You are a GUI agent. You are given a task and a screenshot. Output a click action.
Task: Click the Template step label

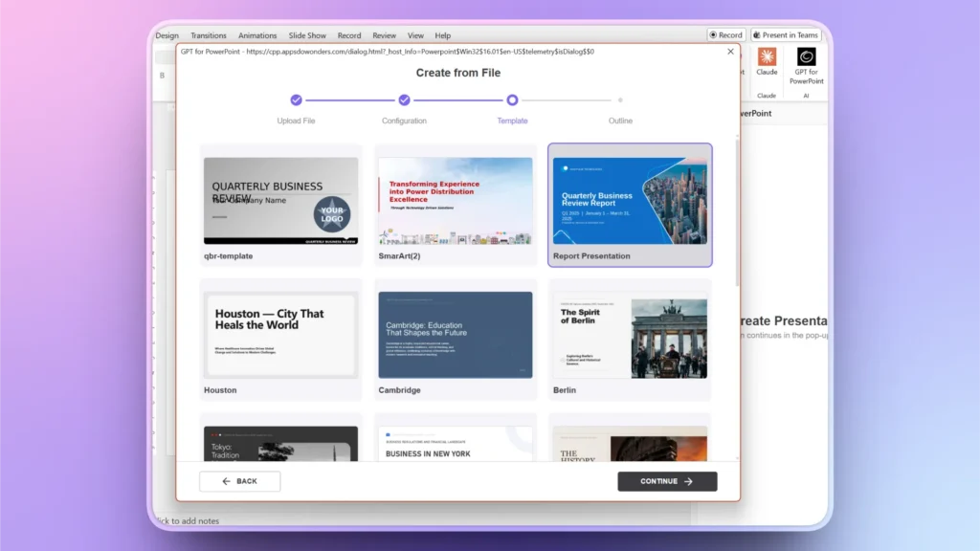pyautogui.click(x=512, y=121)
